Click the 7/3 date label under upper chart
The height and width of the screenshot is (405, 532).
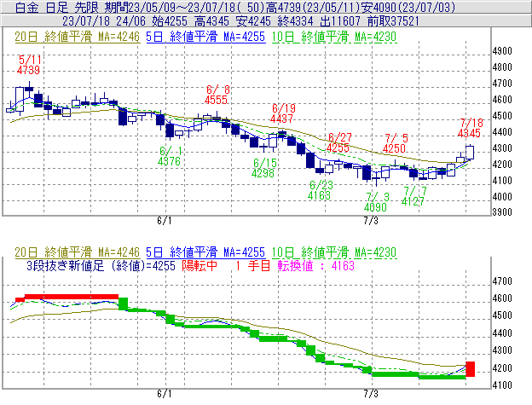click(x=371, y=221)
